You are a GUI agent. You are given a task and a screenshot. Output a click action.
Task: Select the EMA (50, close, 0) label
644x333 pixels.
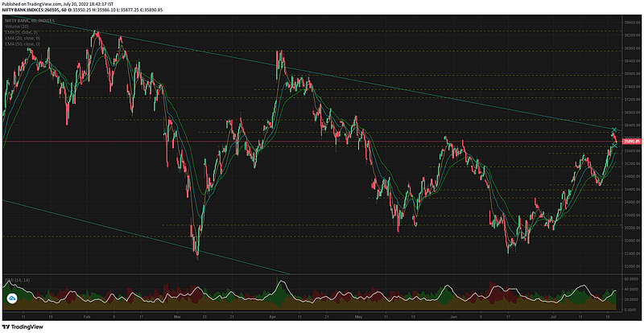pyautogui.click(x=23, y=43)
